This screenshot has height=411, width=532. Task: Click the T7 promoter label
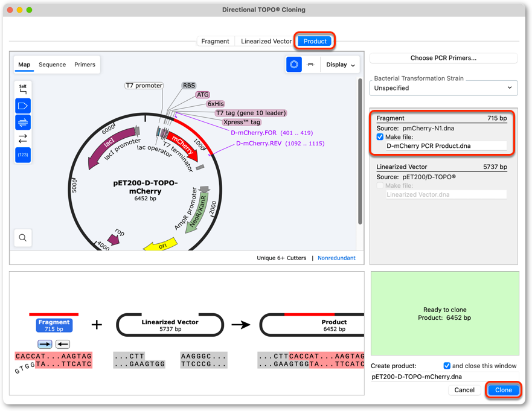click(x=144, y=86)
